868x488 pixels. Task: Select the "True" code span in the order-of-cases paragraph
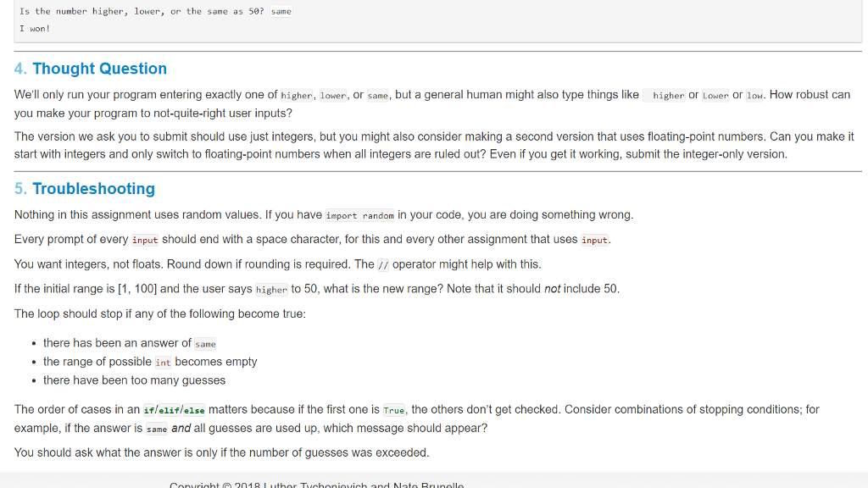(395, 409)
